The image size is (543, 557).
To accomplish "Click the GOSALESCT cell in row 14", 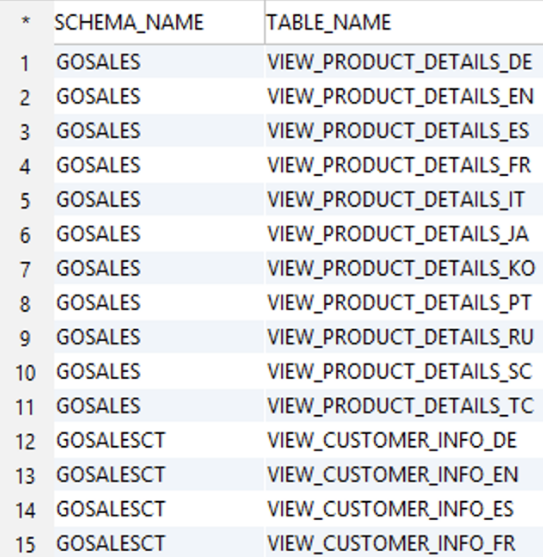I will (159, 509).
